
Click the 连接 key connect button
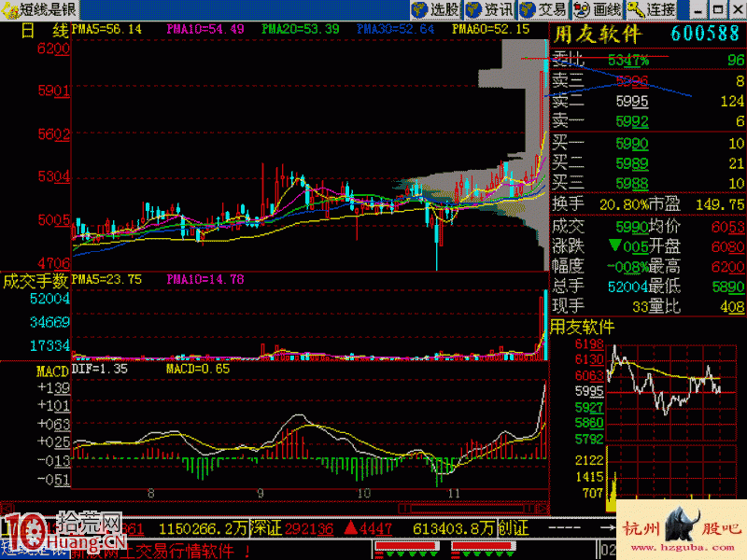(652, 9)
